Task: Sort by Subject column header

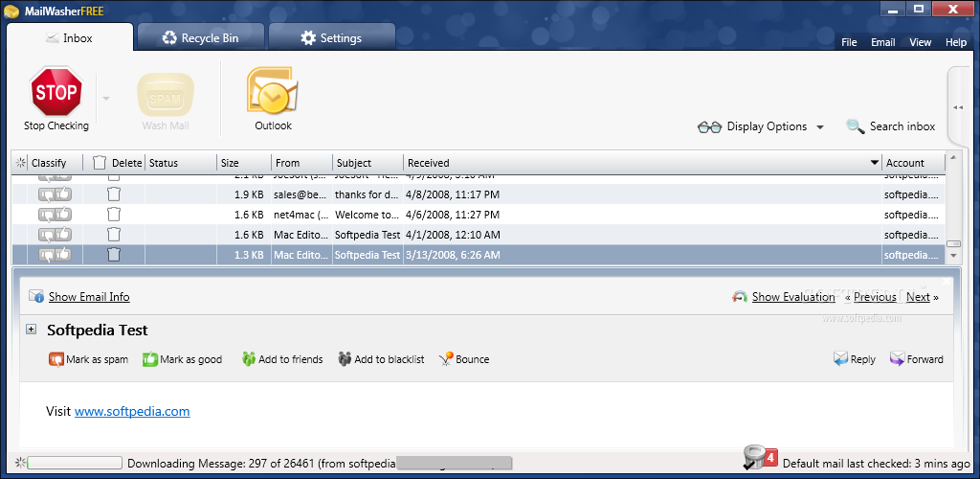Action: 367,163
